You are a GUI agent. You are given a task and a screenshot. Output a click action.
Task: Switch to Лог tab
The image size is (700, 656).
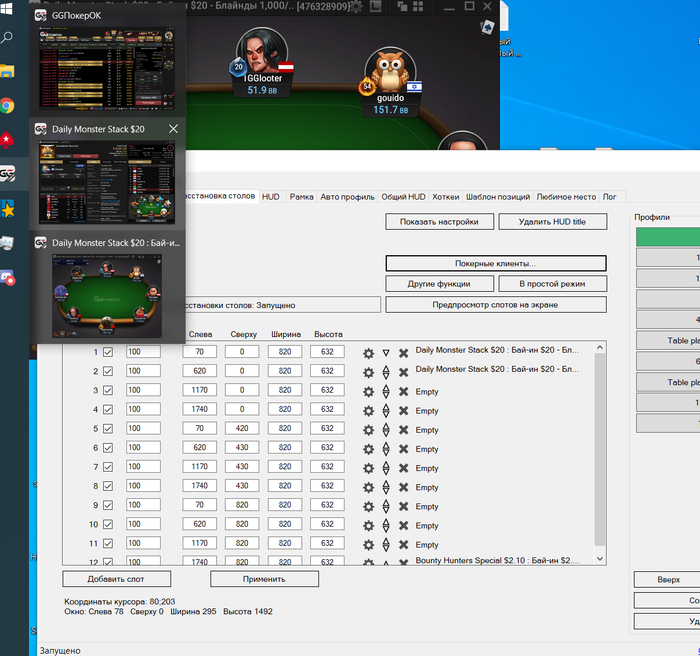point(610,197)
